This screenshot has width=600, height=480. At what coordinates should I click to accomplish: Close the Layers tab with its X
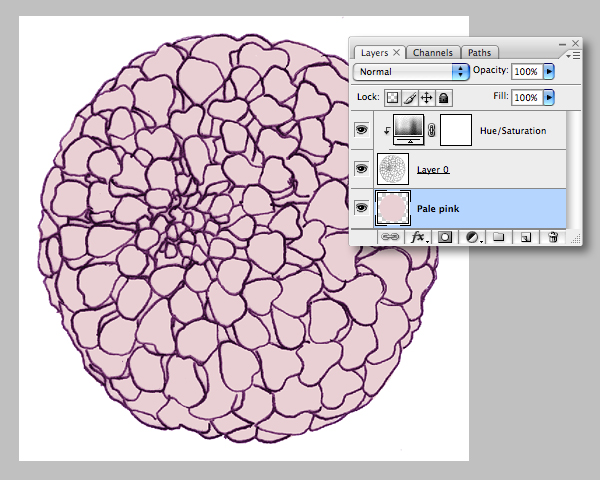tap(396, 52)
